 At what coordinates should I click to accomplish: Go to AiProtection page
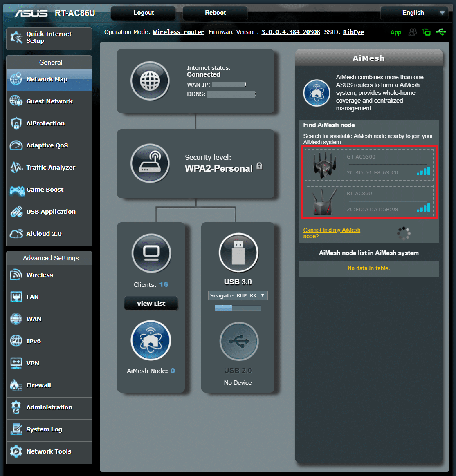coord(49,124)
